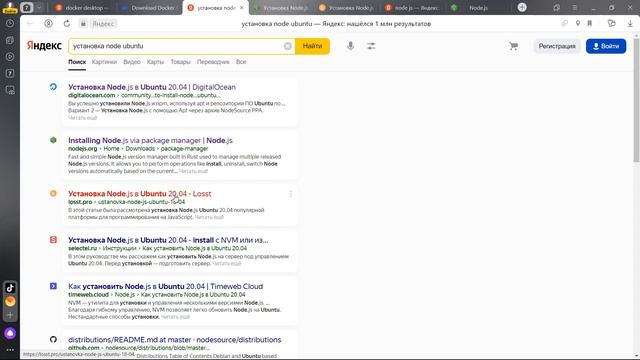Switch to docker desktop tab

[82, 8]
